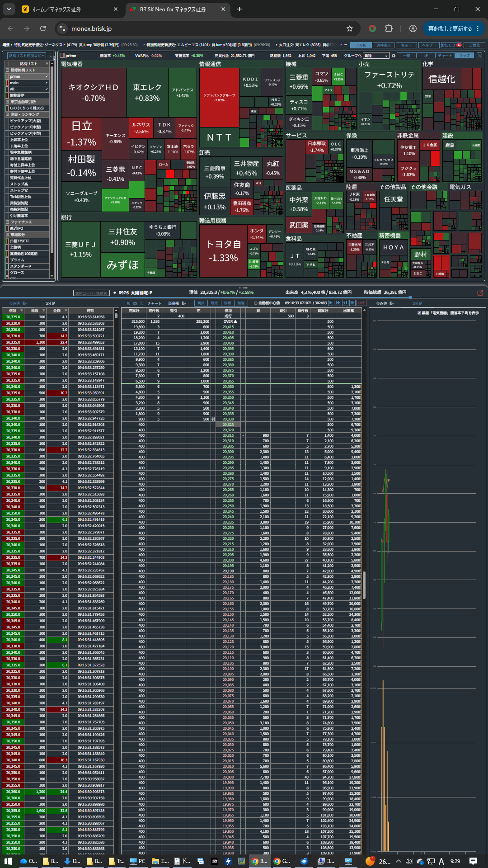This screenshot has height=868, width=488.
Task: Click the edit pencil icon for main list
Action: pyautogui.click(x=47, y=83)
